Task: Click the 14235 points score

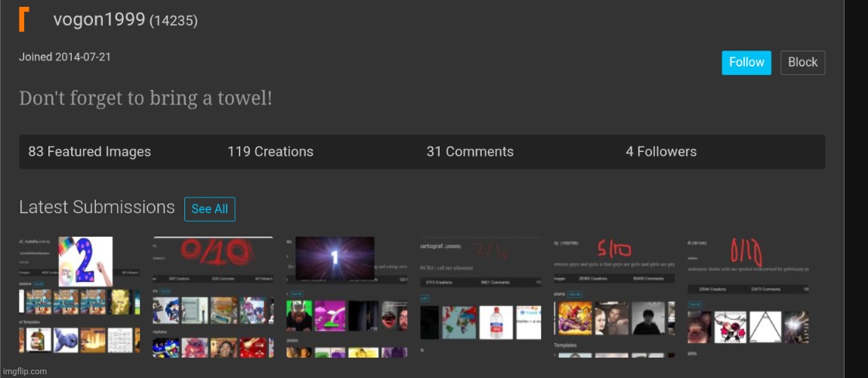Action: point(173,21)
